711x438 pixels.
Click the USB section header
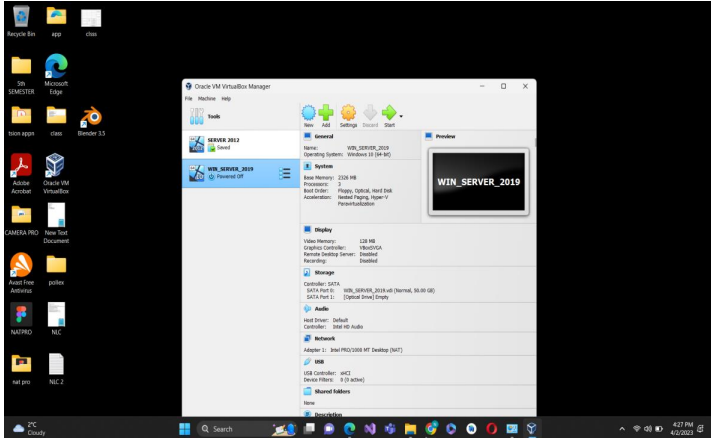(319, 361)
